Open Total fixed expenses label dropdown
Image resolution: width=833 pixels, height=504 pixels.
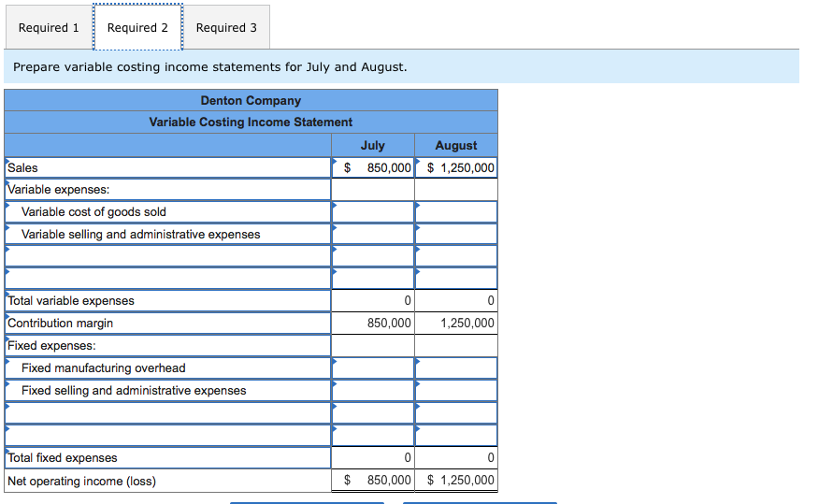coord(168,458)
